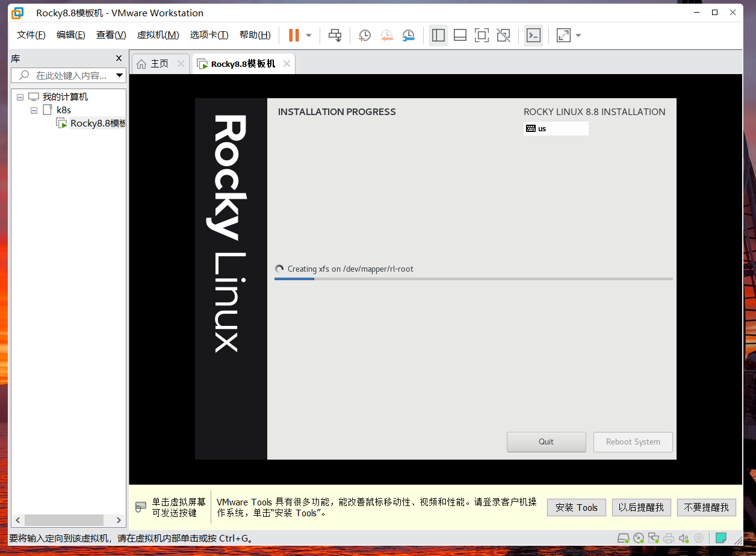
Task: Close the 库 library panel
Action: coord(119,58)
